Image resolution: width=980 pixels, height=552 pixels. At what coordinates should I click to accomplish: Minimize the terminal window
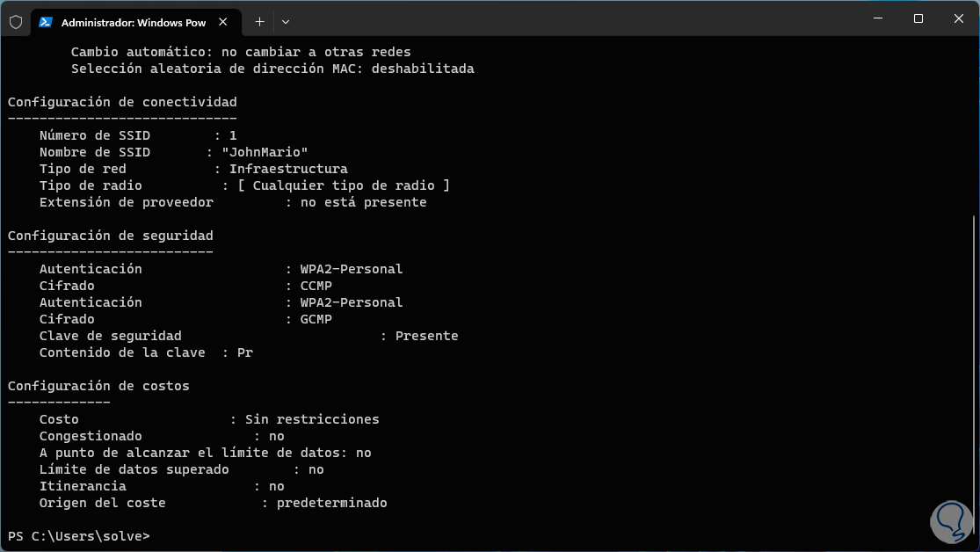pos(875,18)
